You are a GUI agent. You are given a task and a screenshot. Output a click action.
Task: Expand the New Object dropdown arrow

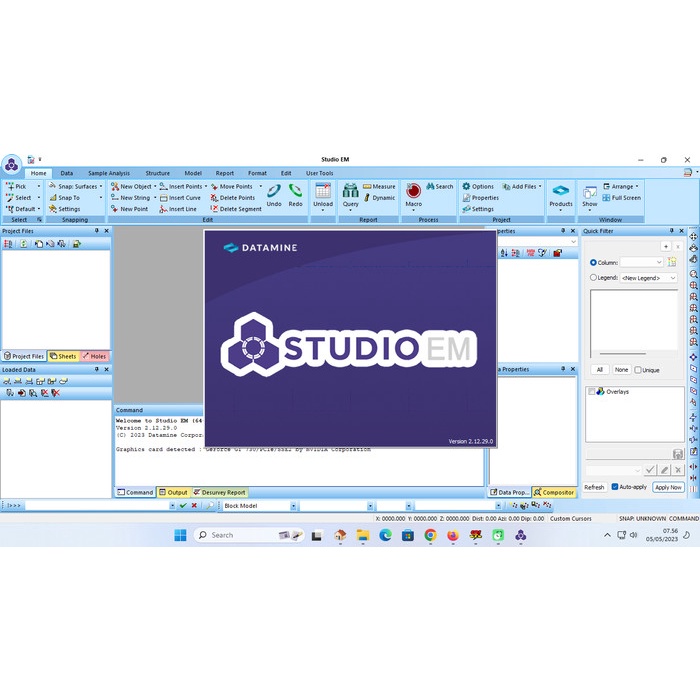[x=155, y=186]
